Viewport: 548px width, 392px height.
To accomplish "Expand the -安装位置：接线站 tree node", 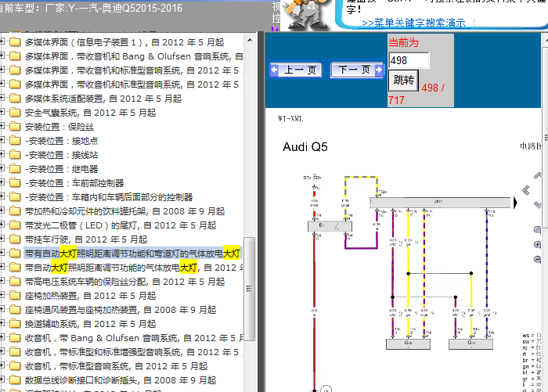I will click(x=2, y=155).
